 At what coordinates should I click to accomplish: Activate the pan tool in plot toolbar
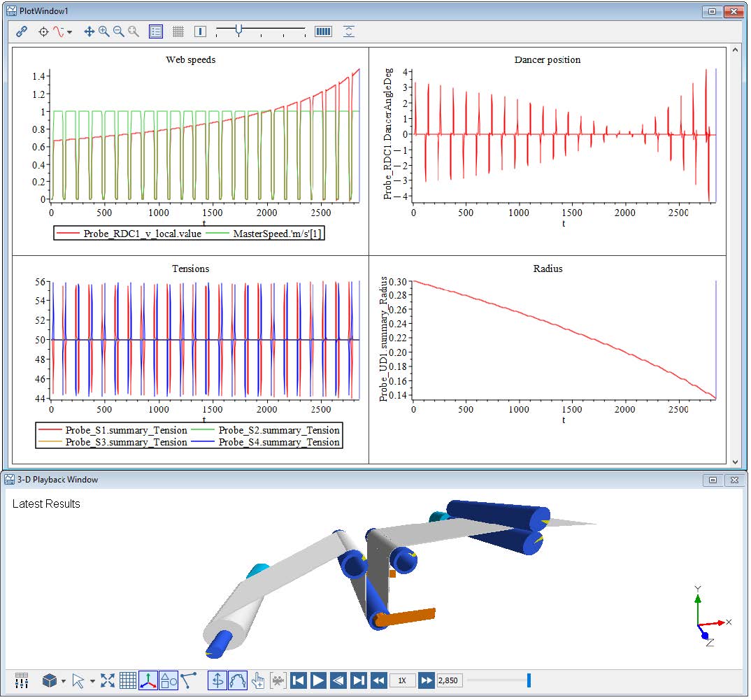tap(89, 31)
